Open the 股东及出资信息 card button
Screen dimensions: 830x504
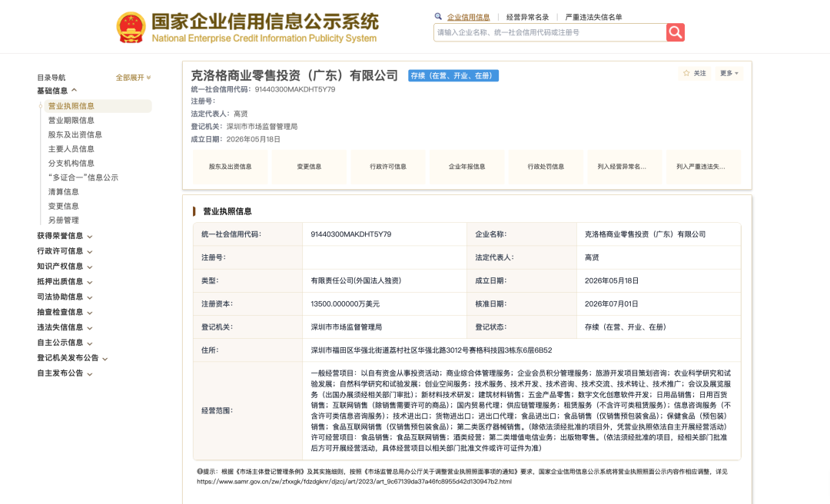click(x=231, y=167)
